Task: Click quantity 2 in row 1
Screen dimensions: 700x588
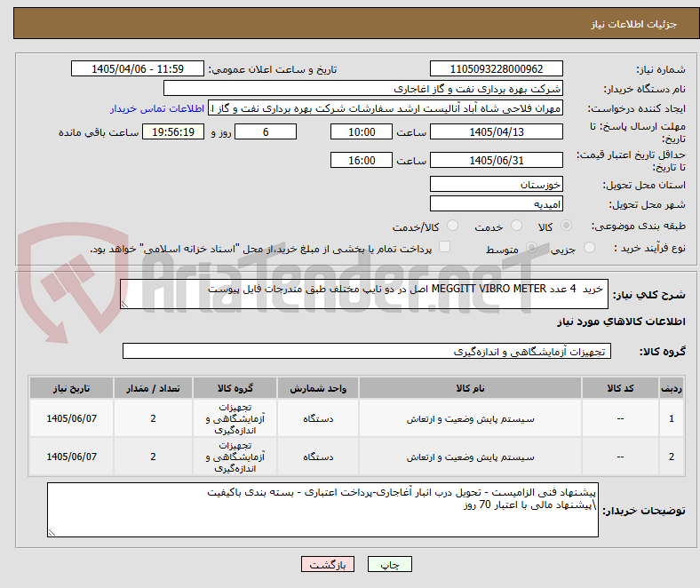Action: tap(153, 418)
